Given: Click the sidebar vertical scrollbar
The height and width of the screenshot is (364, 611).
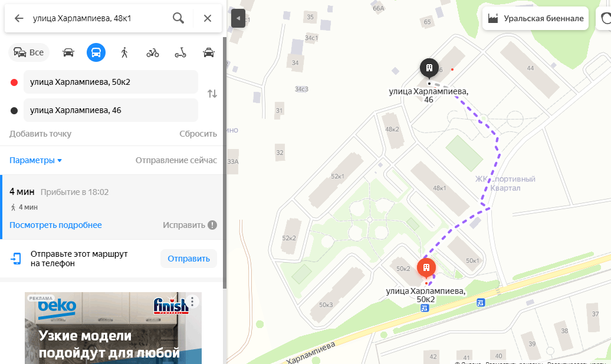Looking at the screenshot, I should point(225,163).
